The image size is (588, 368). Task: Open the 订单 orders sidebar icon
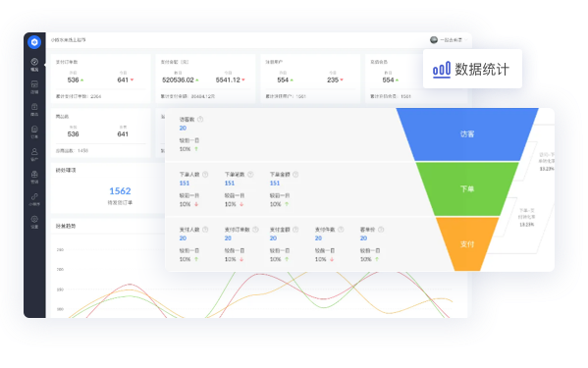click(x=34, y=131)
